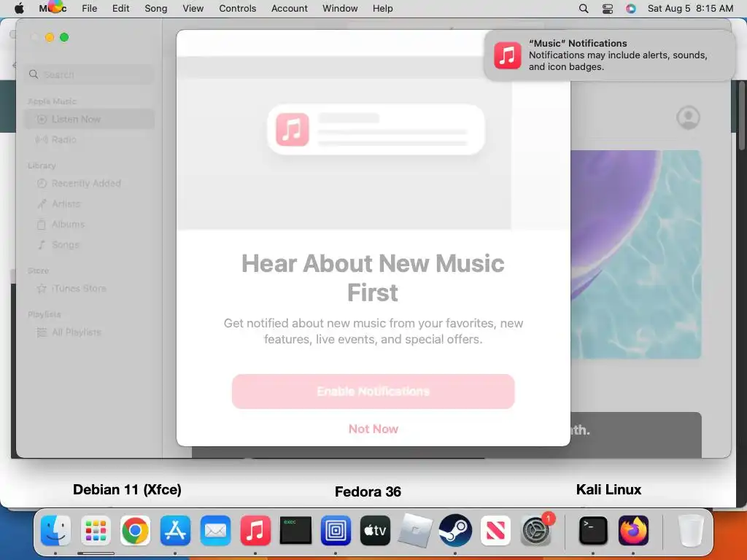
Task: Open the View menu
Action: click(193, 9)
